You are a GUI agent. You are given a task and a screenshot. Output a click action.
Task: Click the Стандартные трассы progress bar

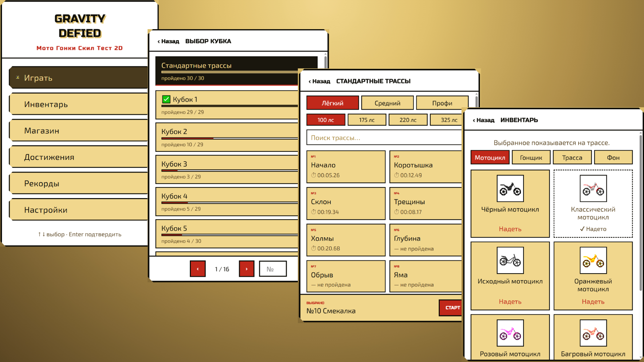coord(230,72)
